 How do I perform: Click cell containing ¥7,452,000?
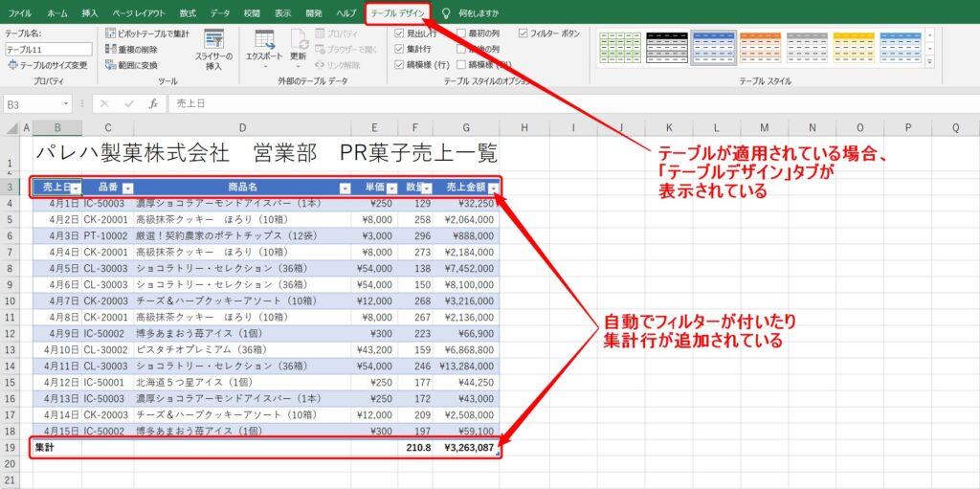pyautogui.click(x=466, y=268)
